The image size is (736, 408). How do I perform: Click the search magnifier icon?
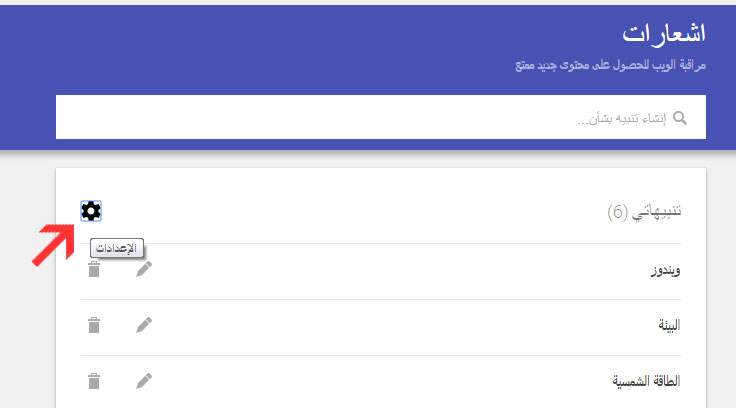pos(681,118)
